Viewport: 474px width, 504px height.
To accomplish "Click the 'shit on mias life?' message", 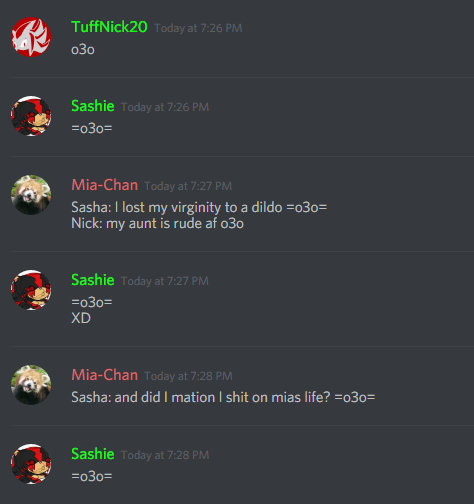I will 223,397.
